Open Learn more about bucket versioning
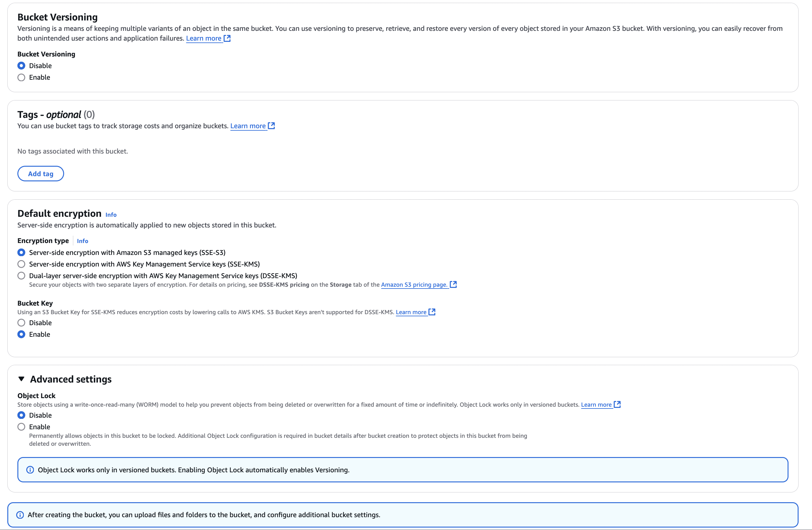 204,38
